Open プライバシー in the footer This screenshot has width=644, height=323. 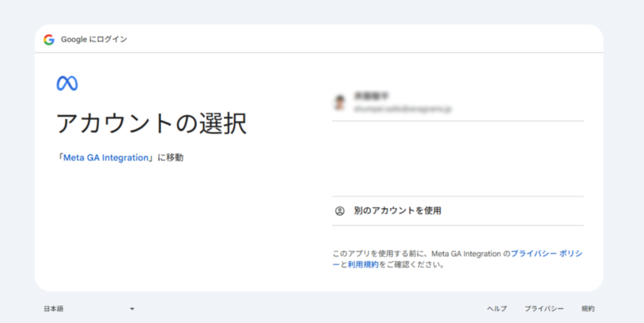(544, 308)
